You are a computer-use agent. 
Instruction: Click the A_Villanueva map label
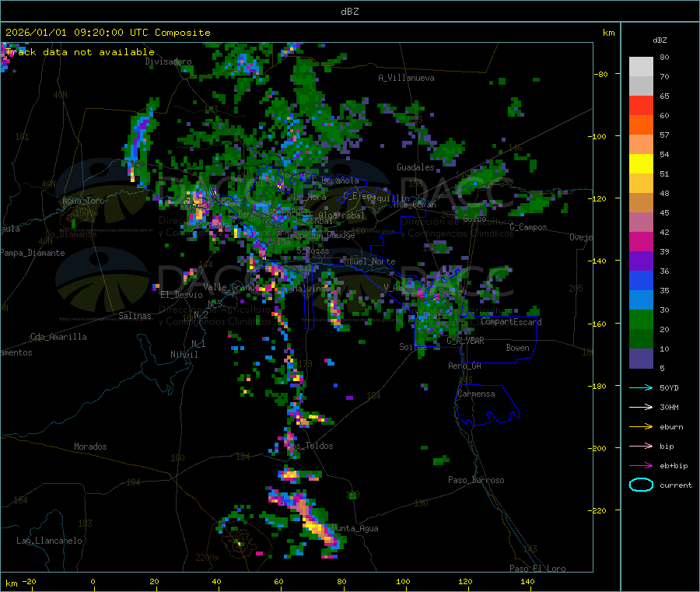(406, 78)
